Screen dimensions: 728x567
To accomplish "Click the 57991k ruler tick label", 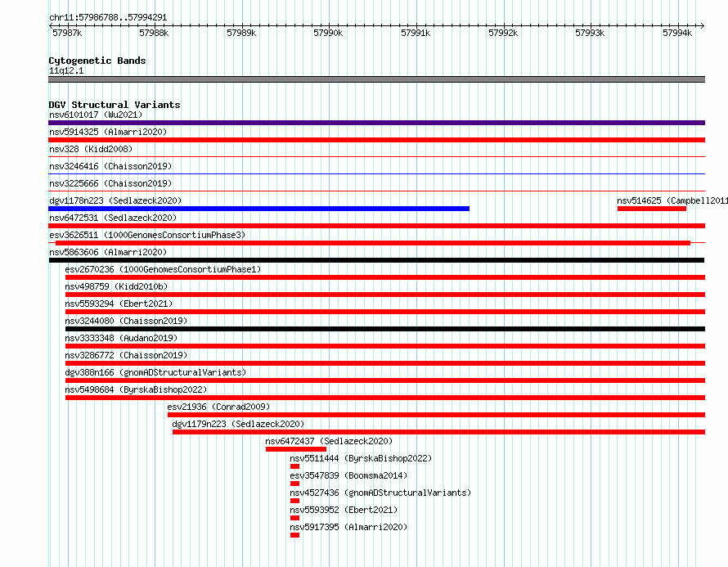I will [x=416, y=33].
